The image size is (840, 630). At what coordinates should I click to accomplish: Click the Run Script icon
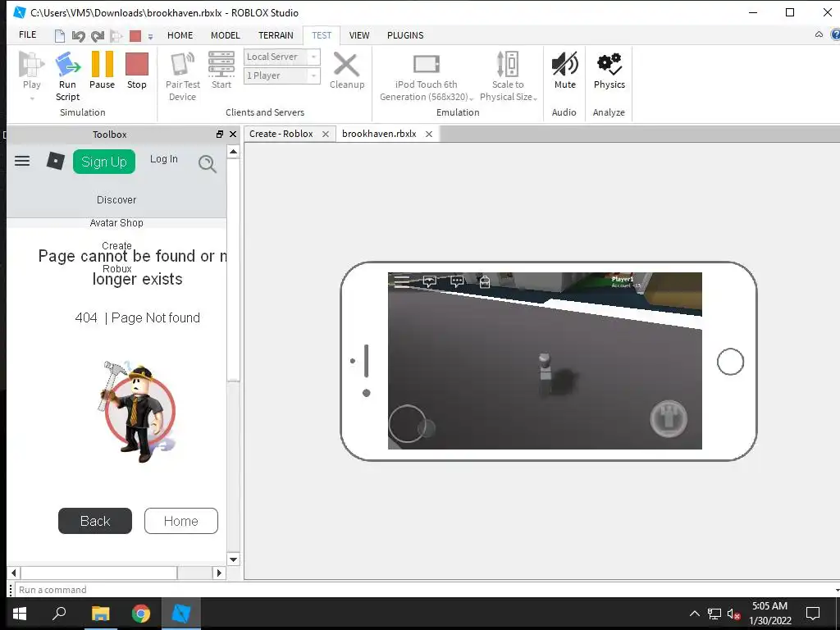pos(67,65)
